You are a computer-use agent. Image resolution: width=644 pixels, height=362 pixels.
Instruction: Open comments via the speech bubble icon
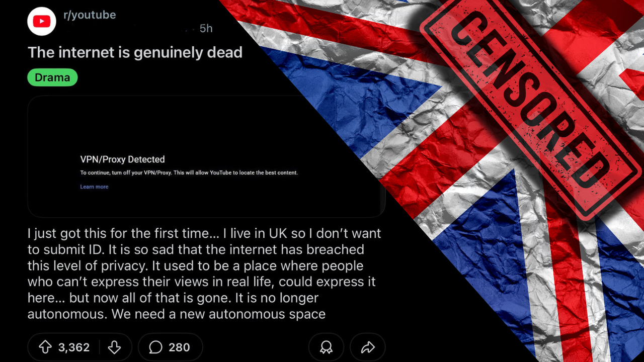(156, 347)
